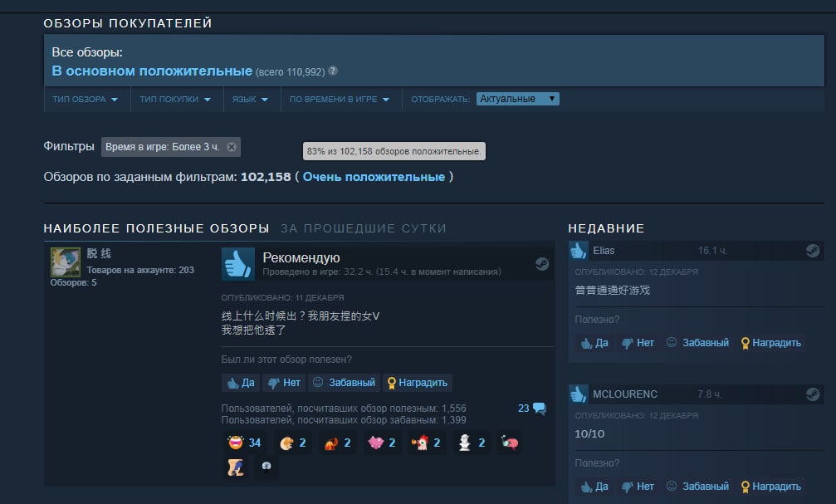Click the '16.1 ч.' playtime in the Elias review
The image size is (836, 504).
click(712, 251)
